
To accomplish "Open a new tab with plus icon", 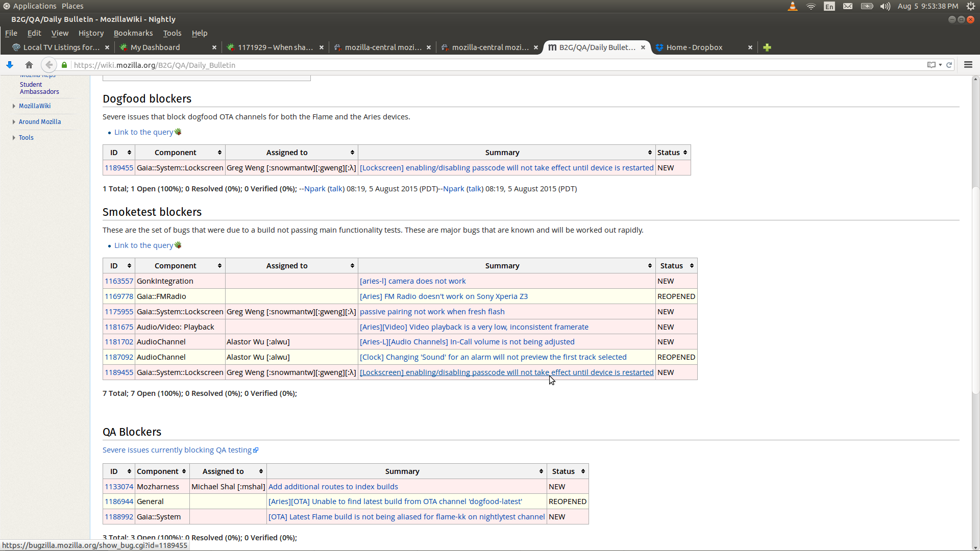I will 767,47.
